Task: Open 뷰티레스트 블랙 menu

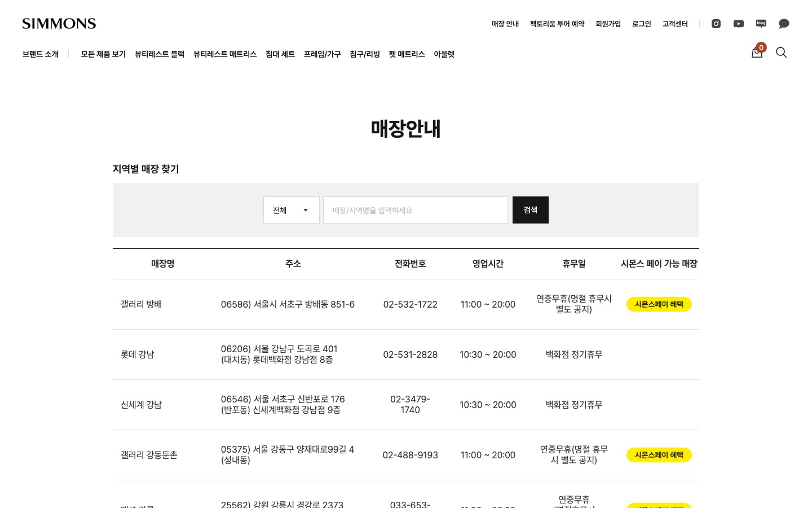Action: (160, 54)
